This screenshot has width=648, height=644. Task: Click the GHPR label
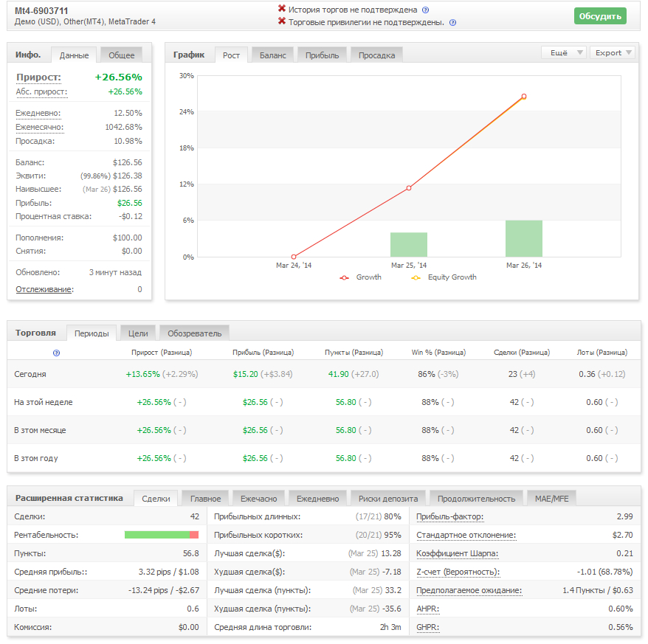[428, 627]
